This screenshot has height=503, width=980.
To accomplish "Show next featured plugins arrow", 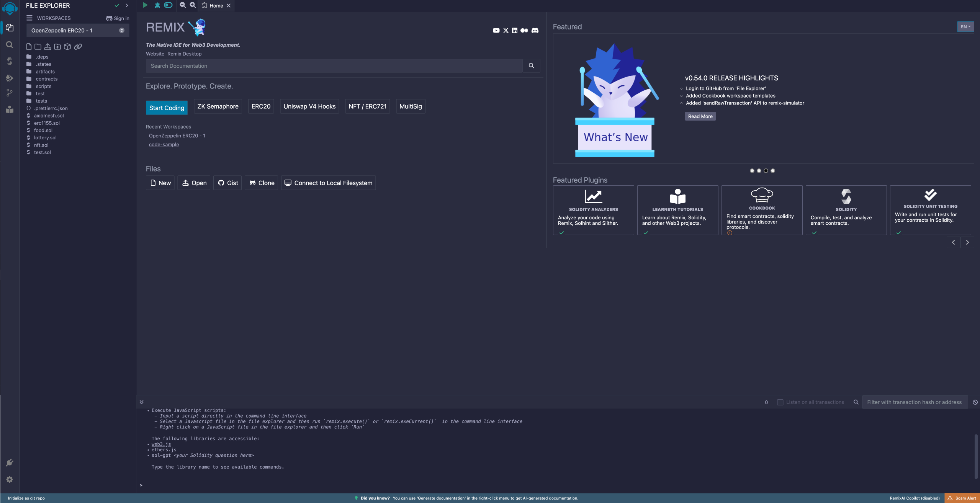I will [967, 242].
